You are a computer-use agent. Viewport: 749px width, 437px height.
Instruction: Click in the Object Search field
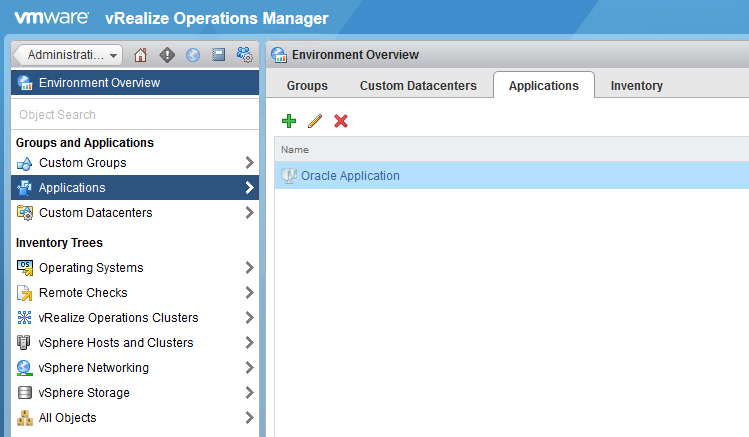point(135,115)
